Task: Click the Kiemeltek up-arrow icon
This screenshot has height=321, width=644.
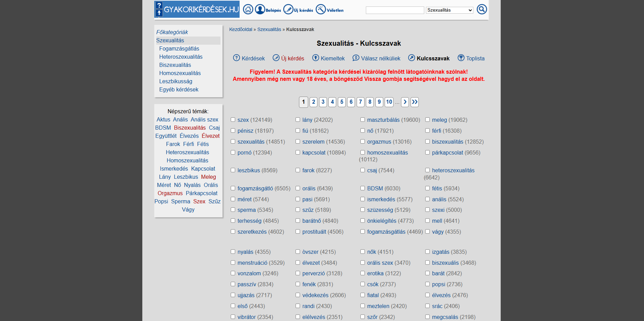Action: pyautogui.click(x=316, y=58)
